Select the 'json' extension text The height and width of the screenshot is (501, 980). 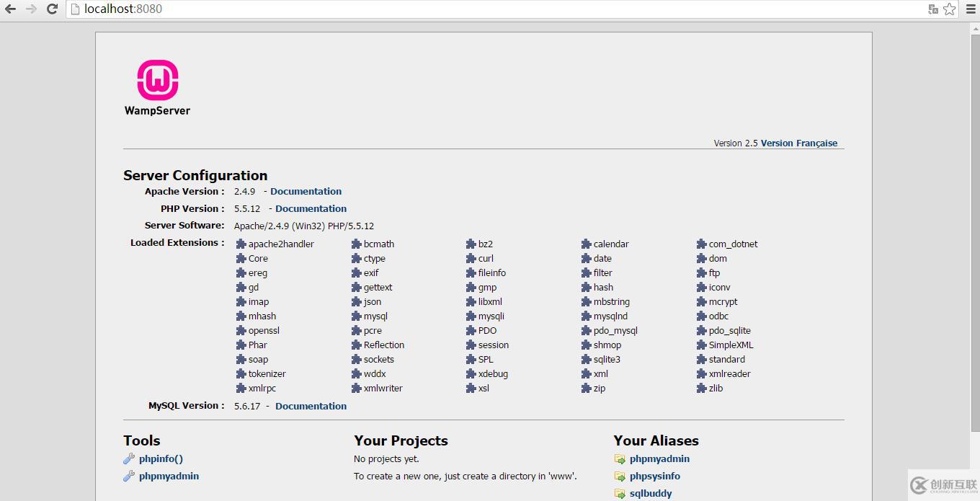(373, 302)
